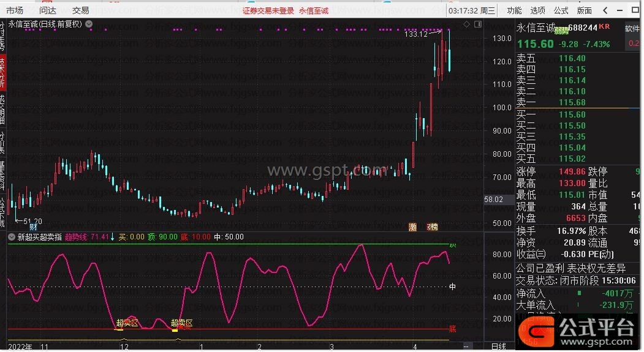The height and width of the screenshot is (352, 644).
Task: Open the 公式 menu
Action: (x=561, y=10)
